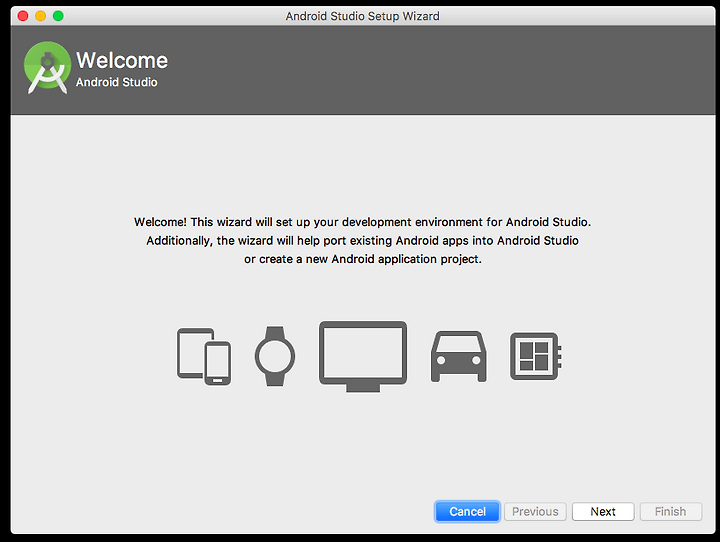Click the Android Auto car icon
The image size is (720, 542).
point(458,356)
